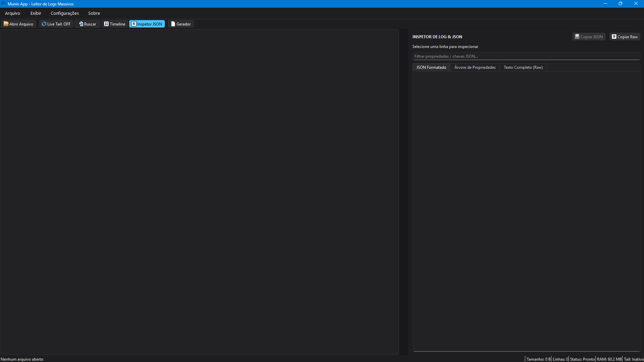Image resolution: width=644 pixels, height=362 pixels.
Task: Open the Buscar search tool
Action: tap(87, 24)
